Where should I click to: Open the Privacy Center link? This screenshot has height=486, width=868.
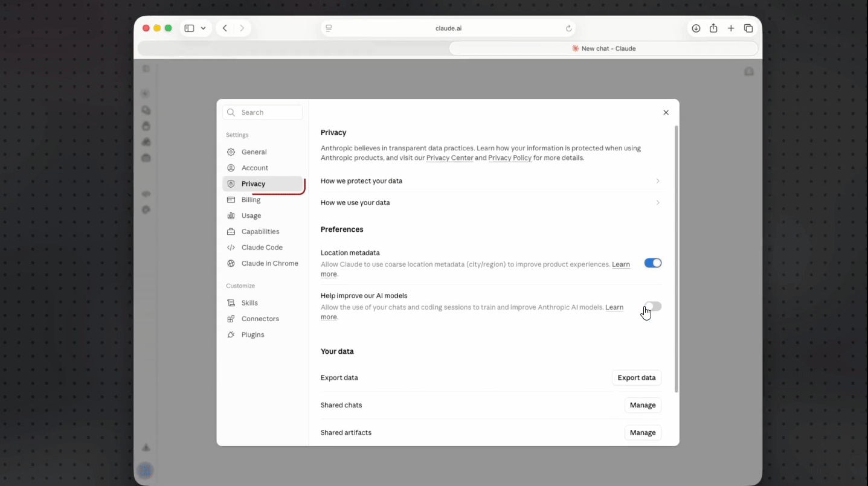click(x=449, y=158)
